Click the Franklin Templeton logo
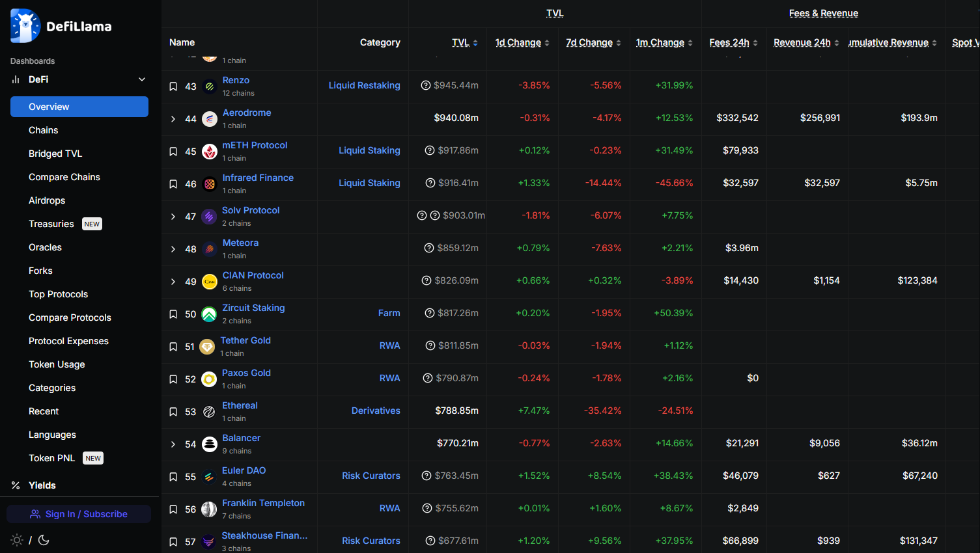The width and height of the screenshot is (980, 553). [x=209, y=509]
